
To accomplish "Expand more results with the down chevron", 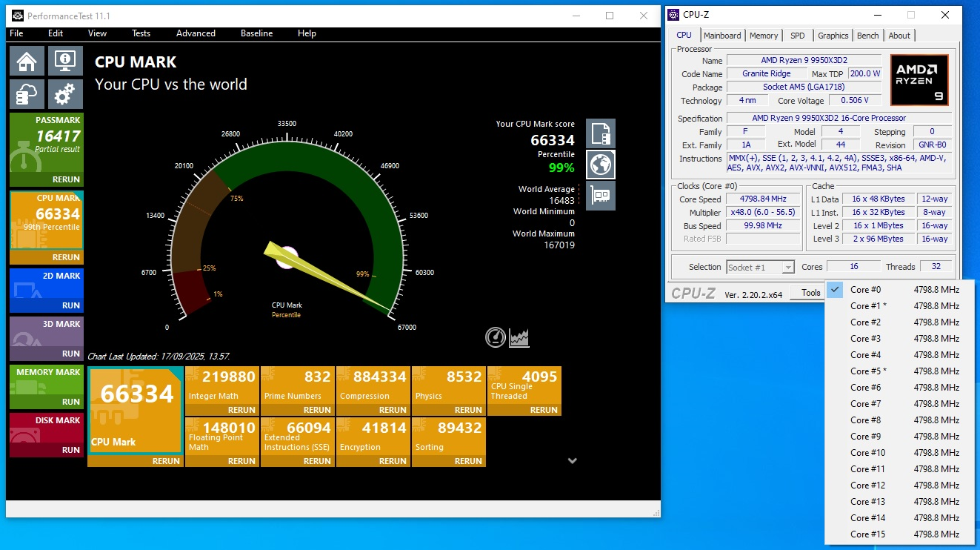I will [572, 460].
